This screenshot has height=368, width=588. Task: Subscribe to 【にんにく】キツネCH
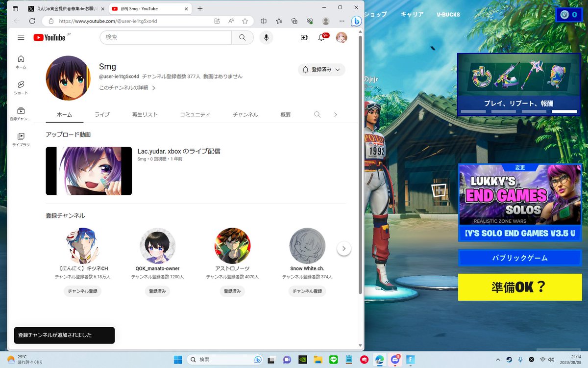pyautogui.click(x=82, y=291)
